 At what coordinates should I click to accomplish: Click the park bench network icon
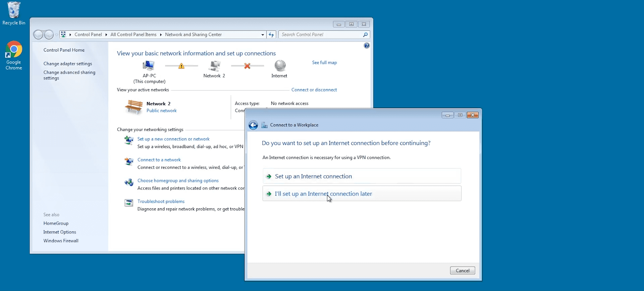[x=134, y=107]
